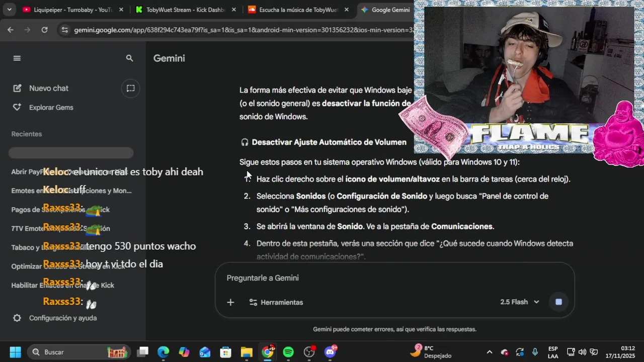Open Discord from the taskbar
Viewport: 644px width, 362px height.
click(330, 352)
